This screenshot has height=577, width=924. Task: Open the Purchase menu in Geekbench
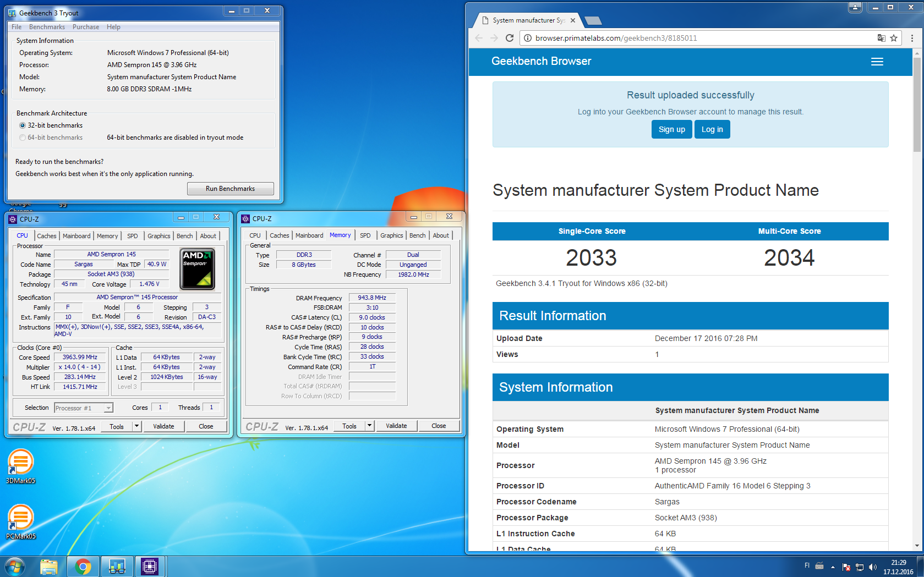86,27
